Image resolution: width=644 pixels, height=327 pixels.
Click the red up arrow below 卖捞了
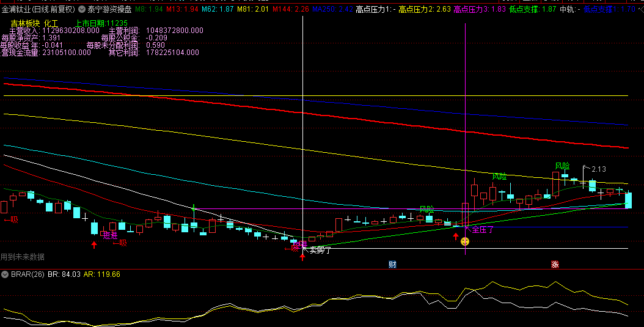tap(302, 257)
